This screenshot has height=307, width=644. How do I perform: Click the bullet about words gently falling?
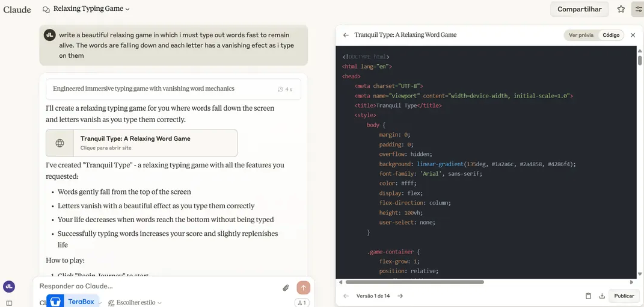pos(124,192)
